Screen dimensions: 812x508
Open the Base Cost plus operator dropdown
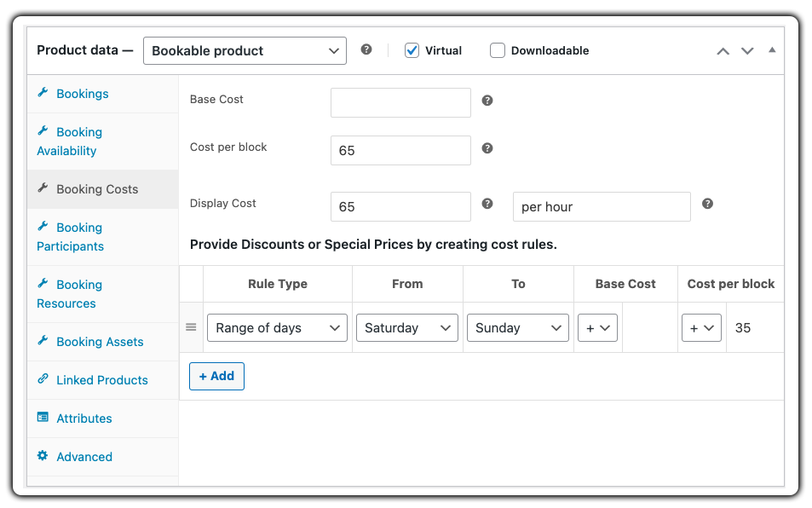point(597,328)
